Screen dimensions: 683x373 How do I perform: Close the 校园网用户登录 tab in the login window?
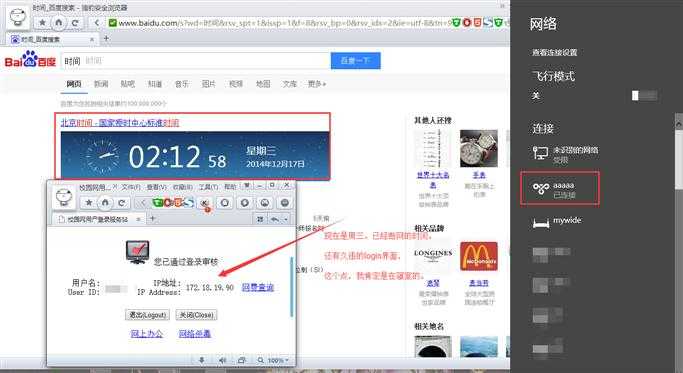139,219
